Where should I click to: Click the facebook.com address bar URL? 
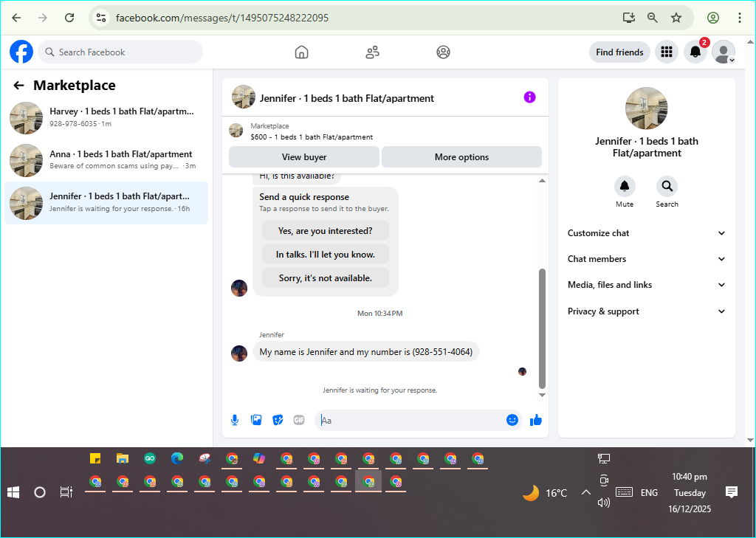pyautogui.click(x=222, y=18)
